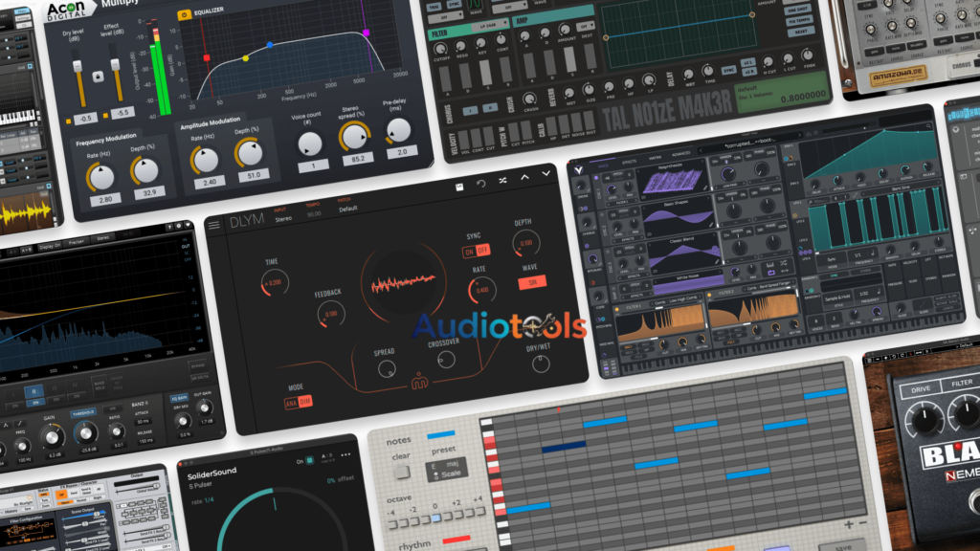Click the plus icon beside the note grid

click(x=849, y=525)
